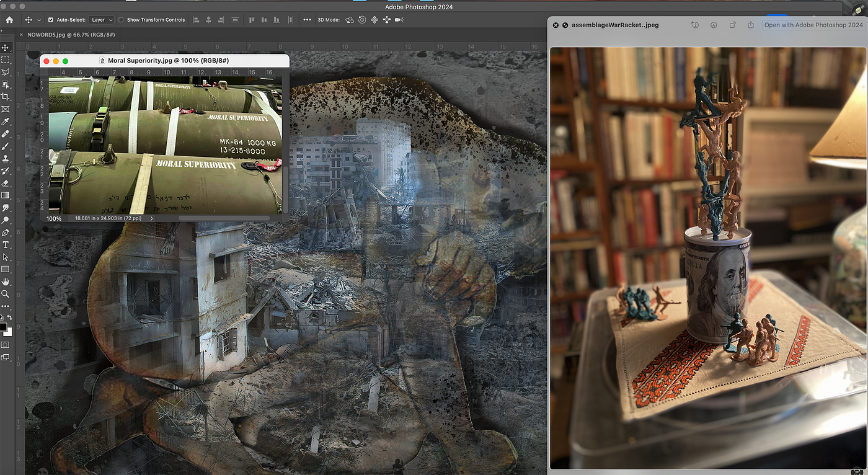This screenshot has height=475, width=868.
Task: Select the Gradient tool
Action: pyautogui.click(x=6, y=195)
